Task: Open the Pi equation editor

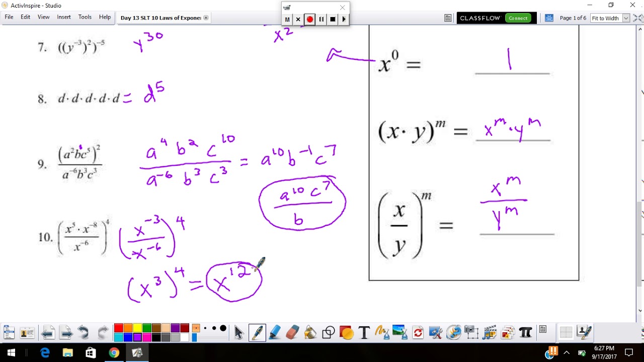Action: (525, 332)
